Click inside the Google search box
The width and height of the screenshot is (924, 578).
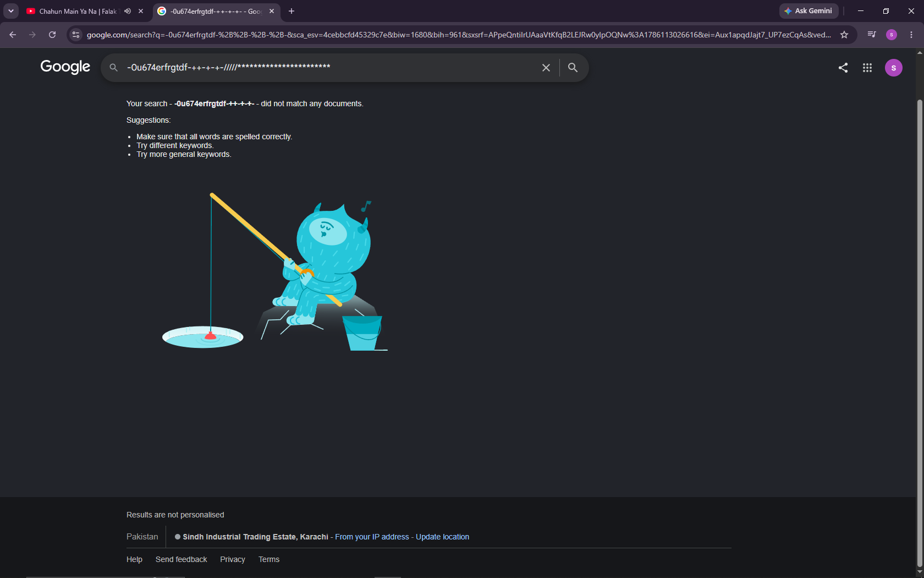point(330,67)
